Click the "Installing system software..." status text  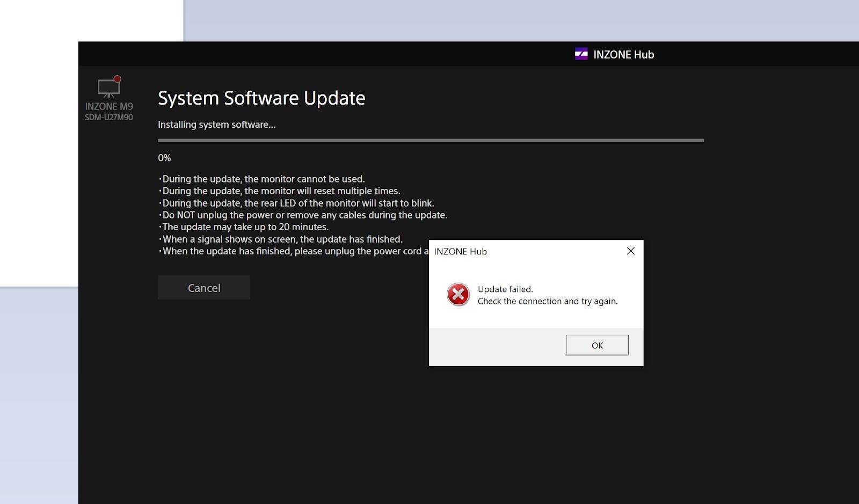coord(217,125)
